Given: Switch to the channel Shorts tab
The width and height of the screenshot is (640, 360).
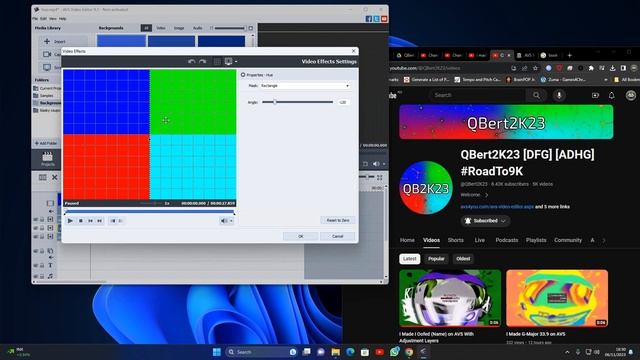Looking at the screenshot, I should pos(456,240).
